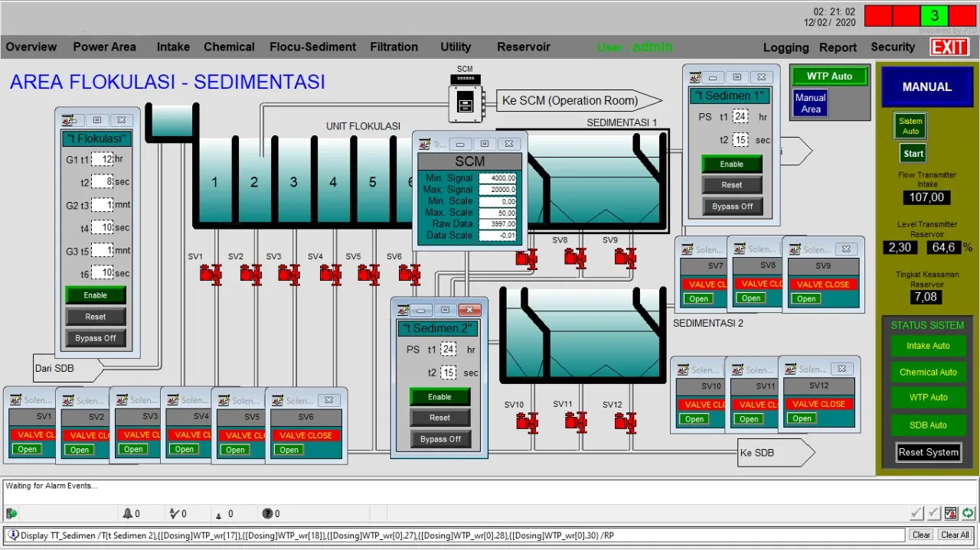This screenshot has width=980, height=550.
Task: Toggle the WTP Auto button above Manual Area
Action: [x=829, y=76]
